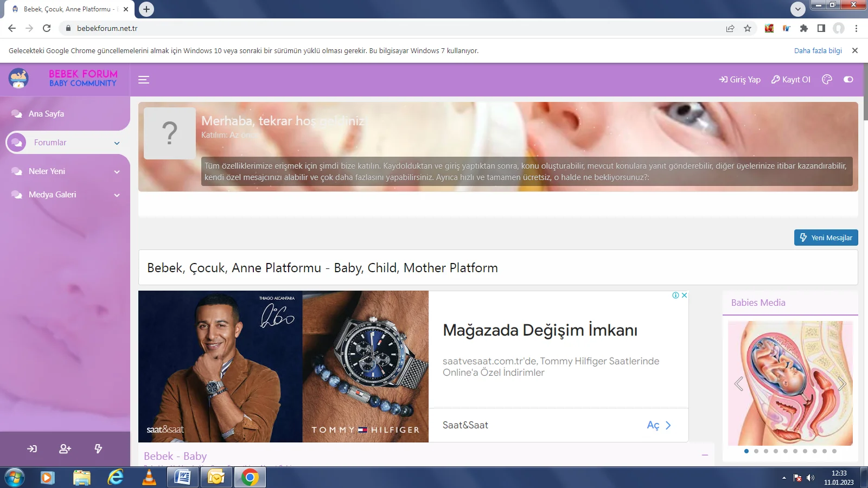Click the ad info icon
This screenshot has width=868, height=488.
[x=675, y=295]
